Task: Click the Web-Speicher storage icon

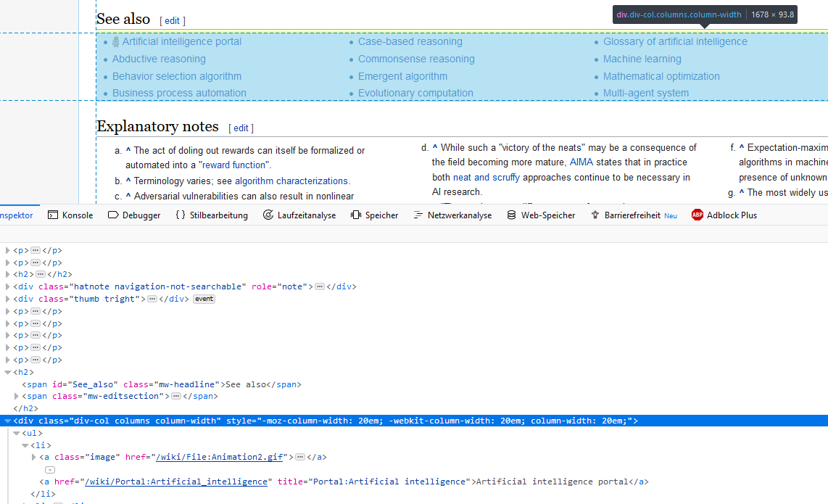Action: coord(512,215)
